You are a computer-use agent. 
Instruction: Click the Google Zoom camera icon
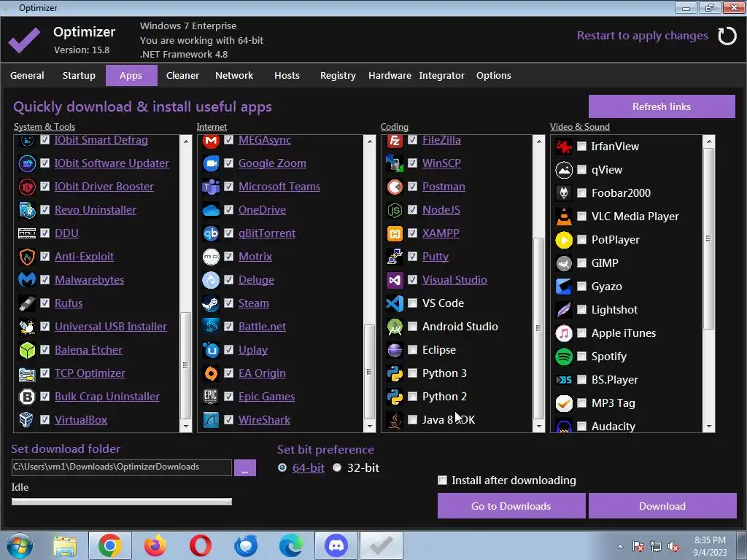211,163
